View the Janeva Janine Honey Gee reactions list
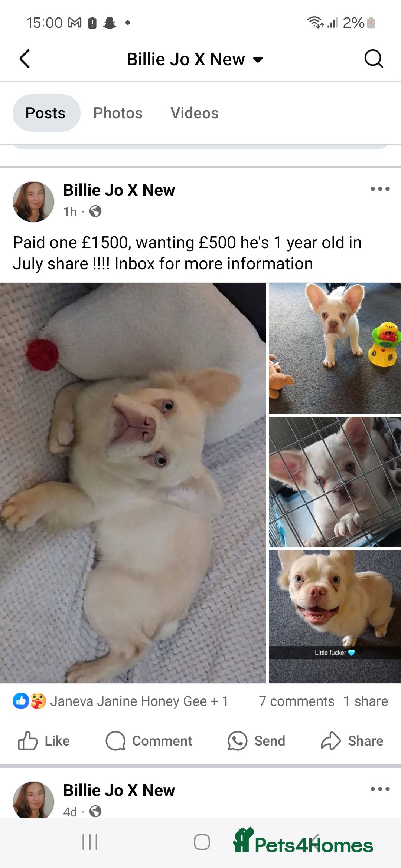The width and height of the screenshot is (401, 868). click(x=121, y=701)
